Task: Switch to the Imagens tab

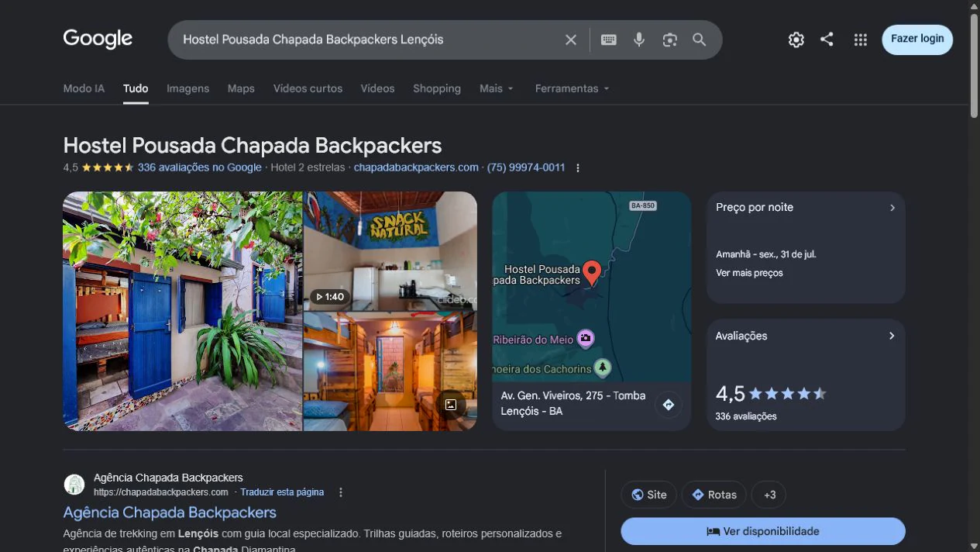Action: pos(187,88)
